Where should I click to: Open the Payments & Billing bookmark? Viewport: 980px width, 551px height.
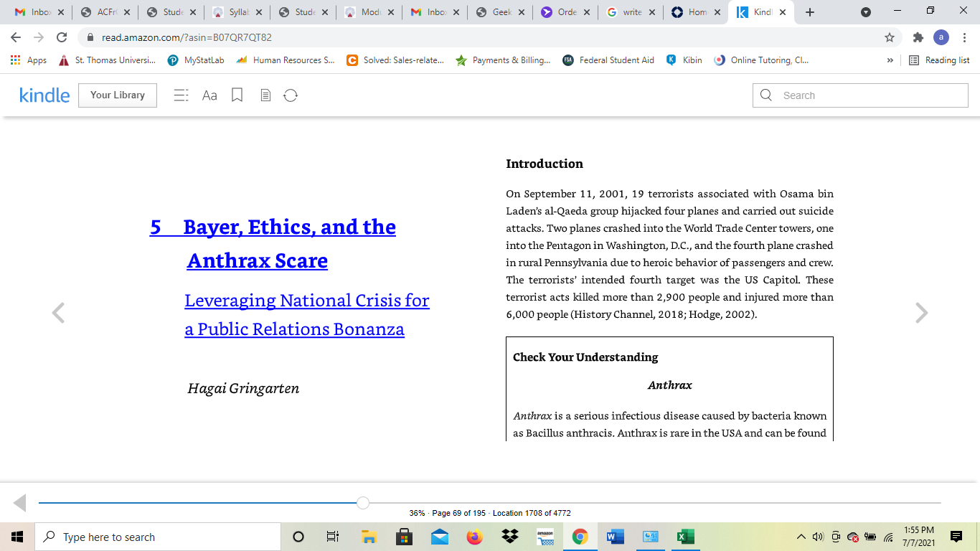[503, 60]
